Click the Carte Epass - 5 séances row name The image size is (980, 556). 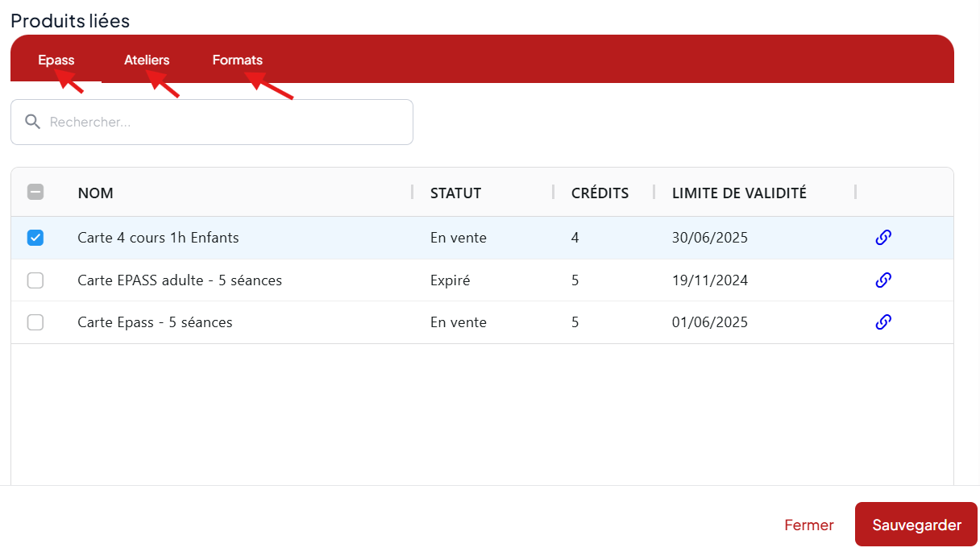pyautogui.click(x=155, y=322)
